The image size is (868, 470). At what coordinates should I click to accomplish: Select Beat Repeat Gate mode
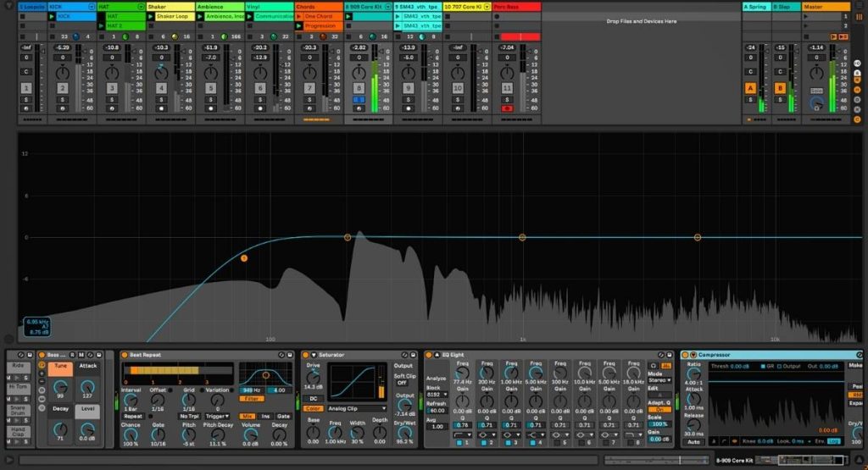pos(283,417)
